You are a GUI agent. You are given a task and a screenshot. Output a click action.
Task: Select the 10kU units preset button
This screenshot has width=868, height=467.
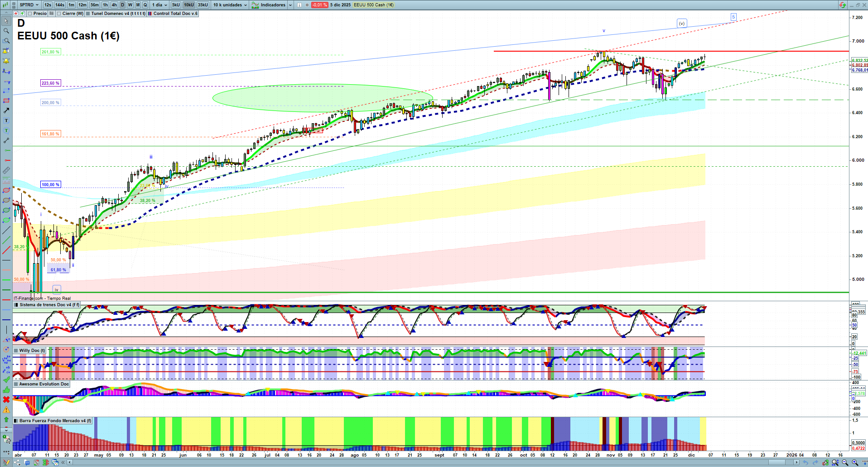[189, 5]
